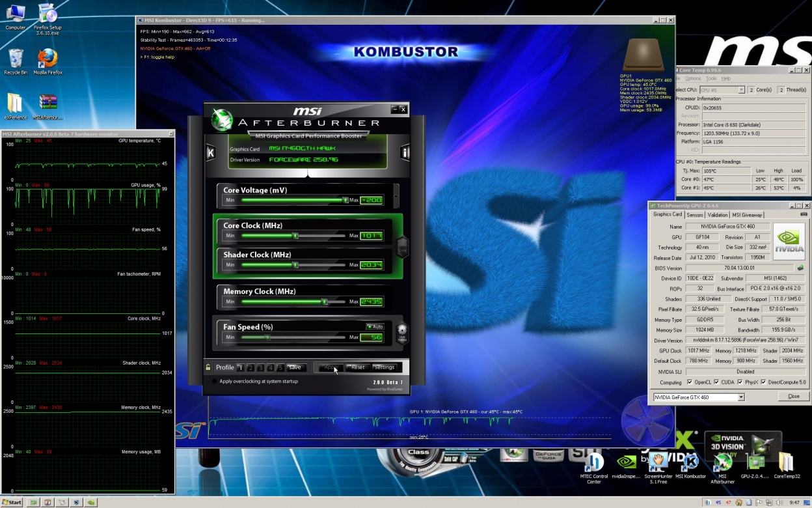Switch to the Sensors tab in GPU-Z
Image resolution: width=812 pixels, height=508 pixels.
694,214
